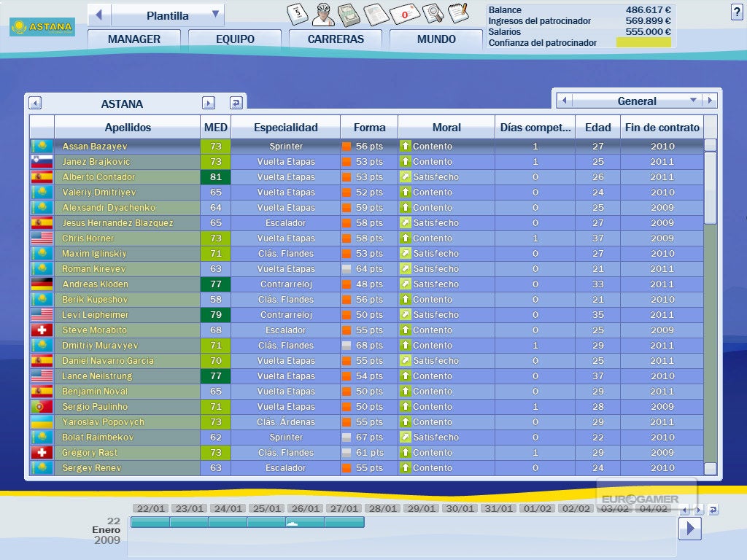Image resolution: width=747 pixels, height=560 pixels.
Task: Click the 81 rating in Contador's row
Action: coord(216,176)
